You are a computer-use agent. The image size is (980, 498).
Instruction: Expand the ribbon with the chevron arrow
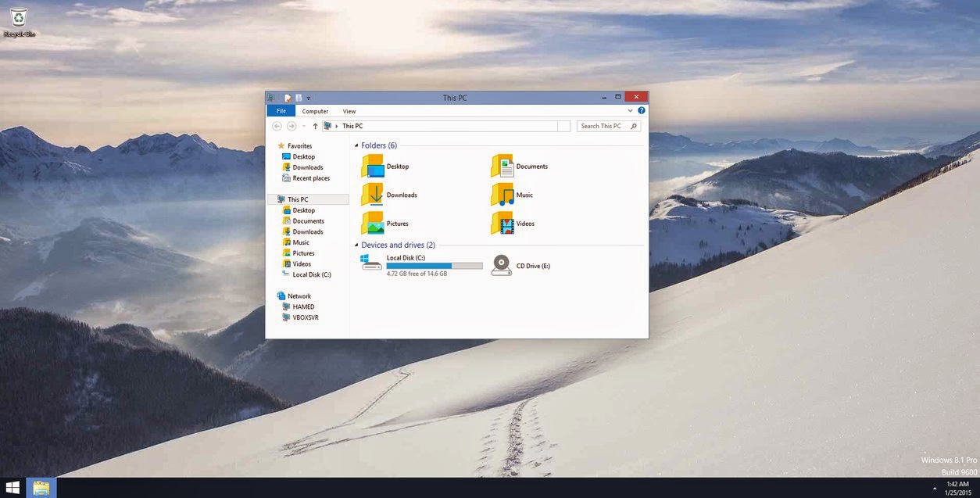pos(630,110)
